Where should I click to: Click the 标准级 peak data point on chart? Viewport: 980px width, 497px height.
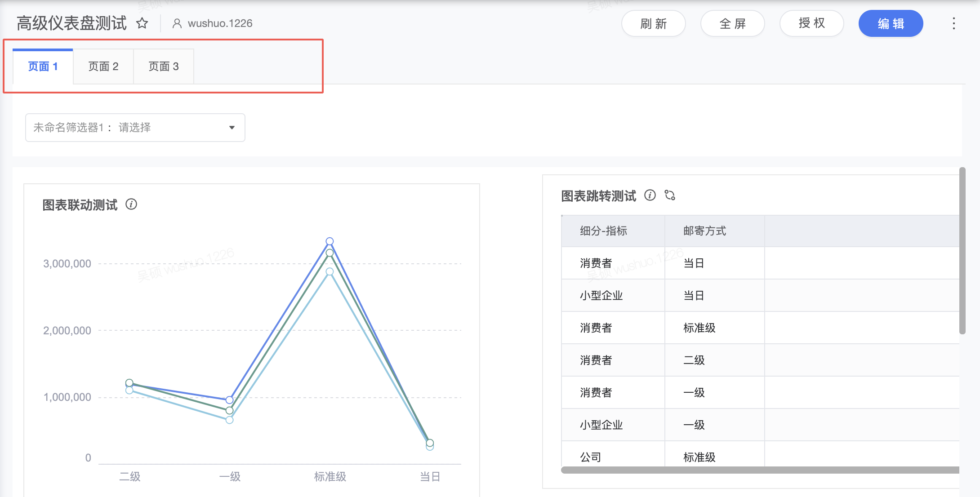330,241
